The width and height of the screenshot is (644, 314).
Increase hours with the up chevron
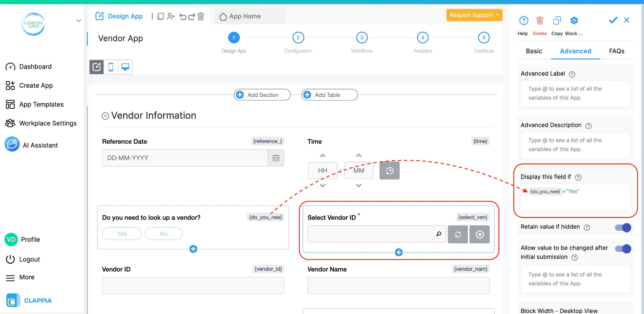pyautogui.click(x=323, y=155)
